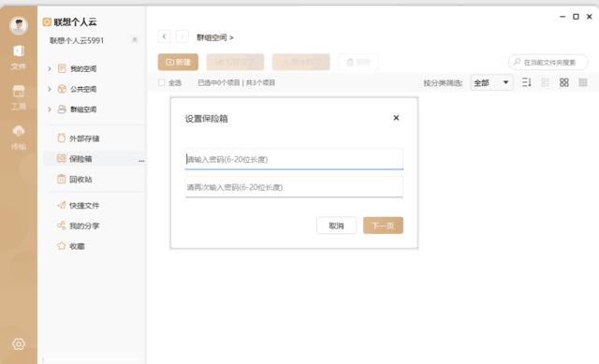The height and width of the screenshot is (364, 599).
Task: Tick the 全选 select-all checkbox
Action: (x=162, y=82)
